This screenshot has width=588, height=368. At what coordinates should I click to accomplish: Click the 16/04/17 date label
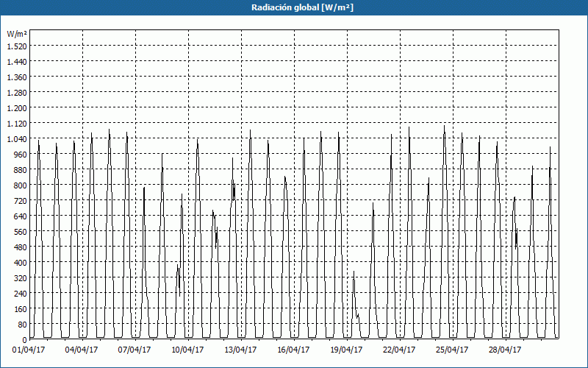(x=293, y=350)
